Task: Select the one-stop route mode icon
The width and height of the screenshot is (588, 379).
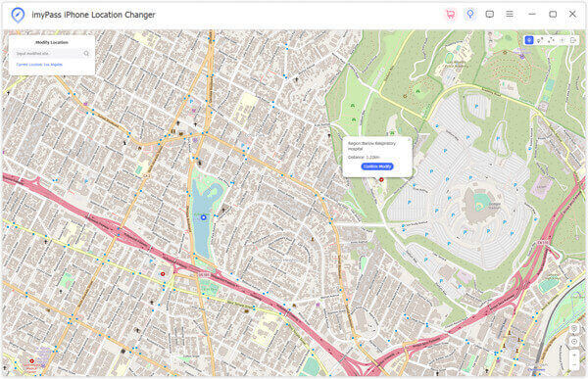Action: click(x=540, y=40)
